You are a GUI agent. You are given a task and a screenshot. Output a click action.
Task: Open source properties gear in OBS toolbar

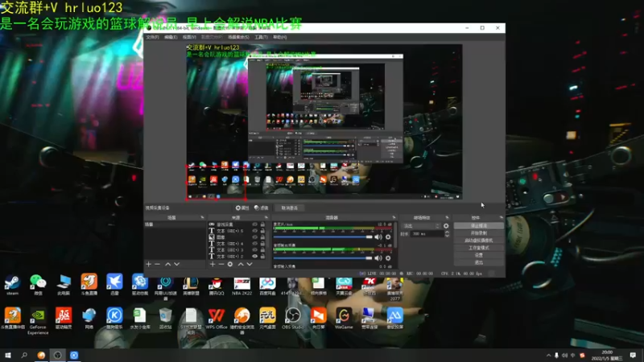(x=242, y=208)
